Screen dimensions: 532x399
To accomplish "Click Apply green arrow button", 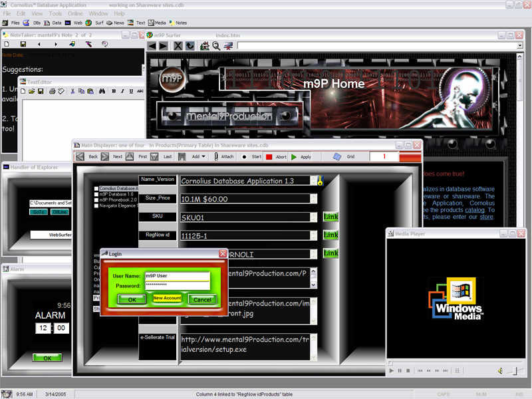I will pyautogui.click(x=301, y=157).
